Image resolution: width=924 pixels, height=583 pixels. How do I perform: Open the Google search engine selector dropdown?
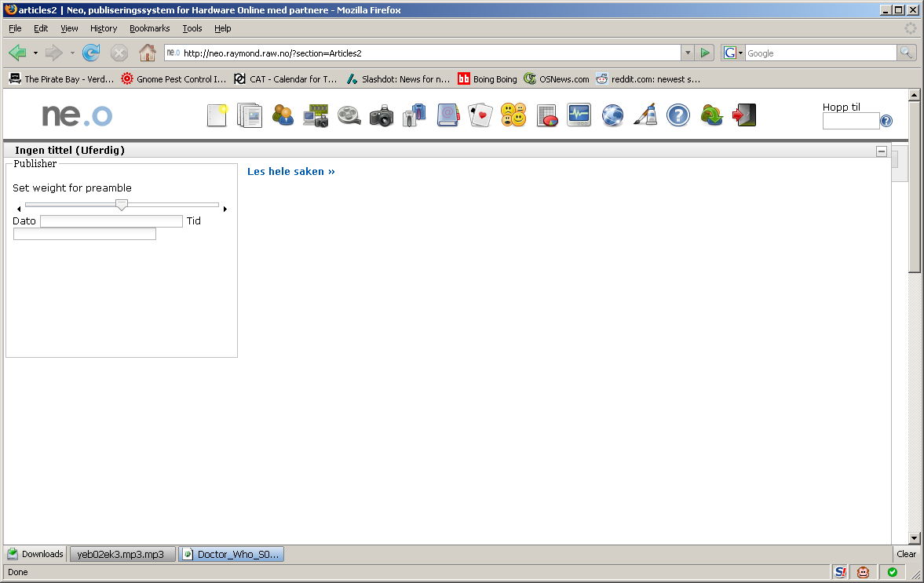point(733,53)
